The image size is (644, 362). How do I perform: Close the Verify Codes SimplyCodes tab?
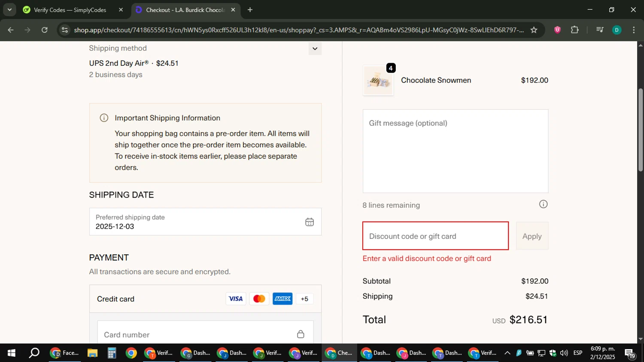click(x=121, y=10)
